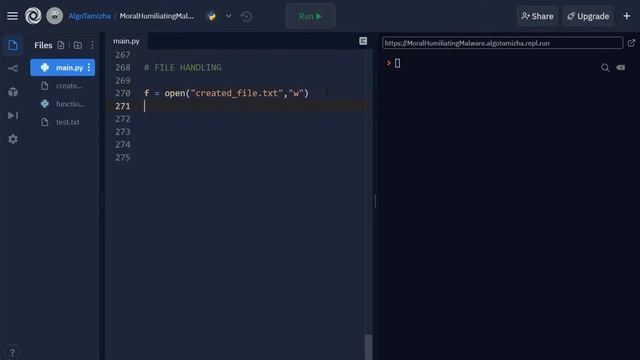Open the history rewind icon
The height and width of the screenshot is (360, 640).
click(x=246, y=16)
